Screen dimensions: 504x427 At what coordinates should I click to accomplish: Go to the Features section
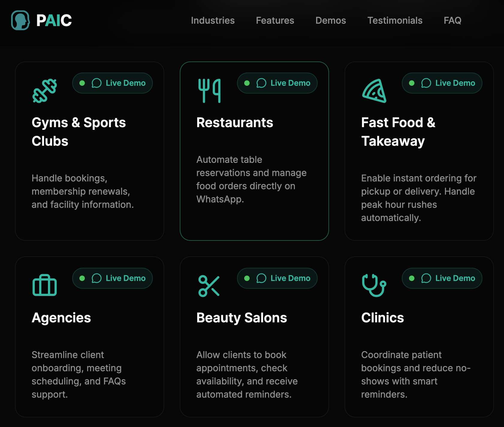275,21
